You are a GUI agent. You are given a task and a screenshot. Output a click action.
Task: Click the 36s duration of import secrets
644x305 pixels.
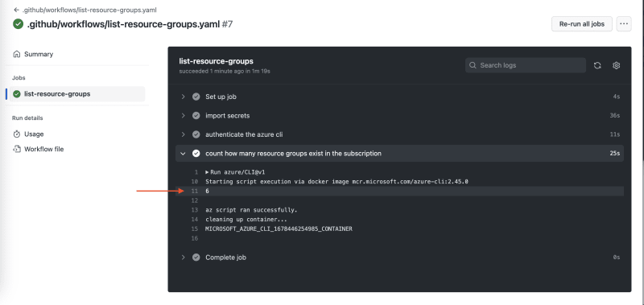(614, 116)
